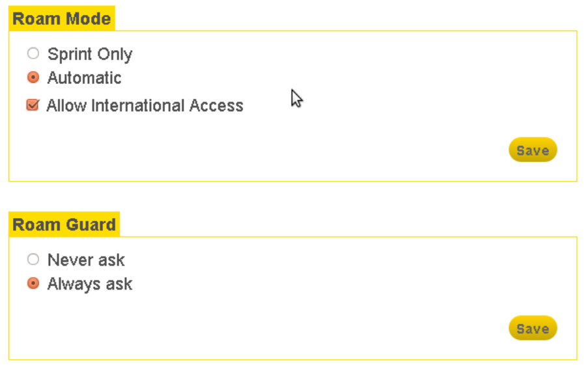Image resolution: width=588 pixels, height=369 pixels.
Task: Click the Automatic label text
Action: pyautogui.click(x=84, y=78)
